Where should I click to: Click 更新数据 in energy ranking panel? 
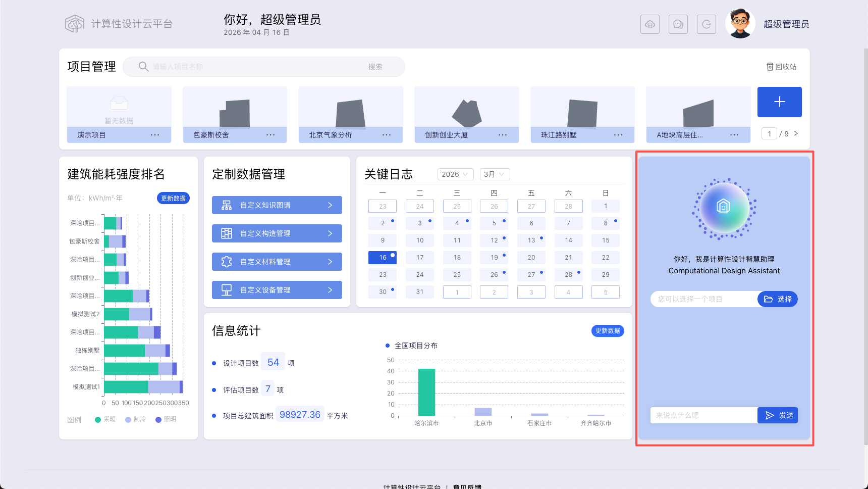(x=173, y=198)
